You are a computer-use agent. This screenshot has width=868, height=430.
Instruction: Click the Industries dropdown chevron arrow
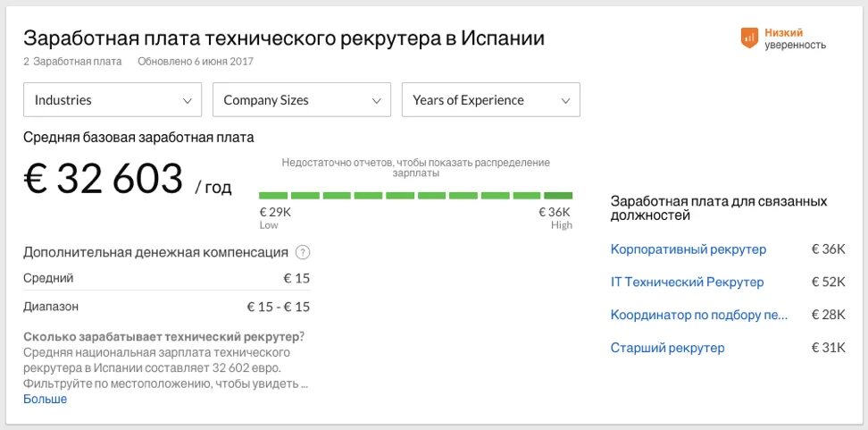click(188, 101)
